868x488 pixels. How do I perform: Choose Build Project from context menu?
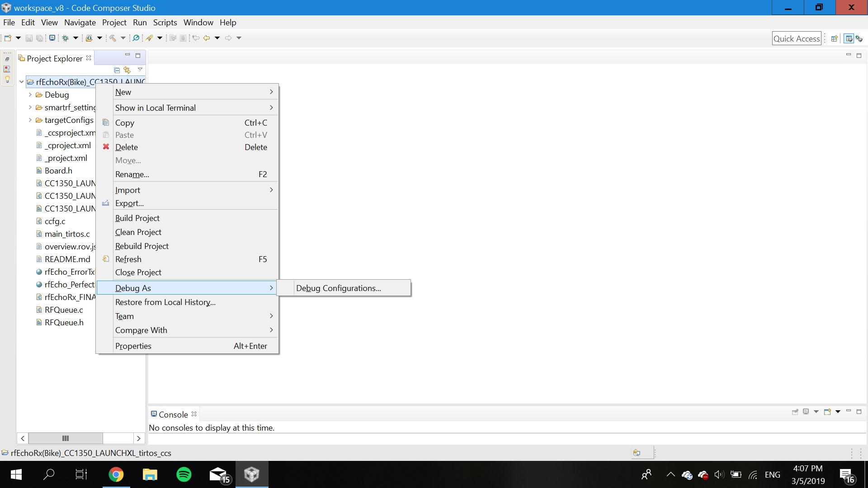tap(137, 218)
